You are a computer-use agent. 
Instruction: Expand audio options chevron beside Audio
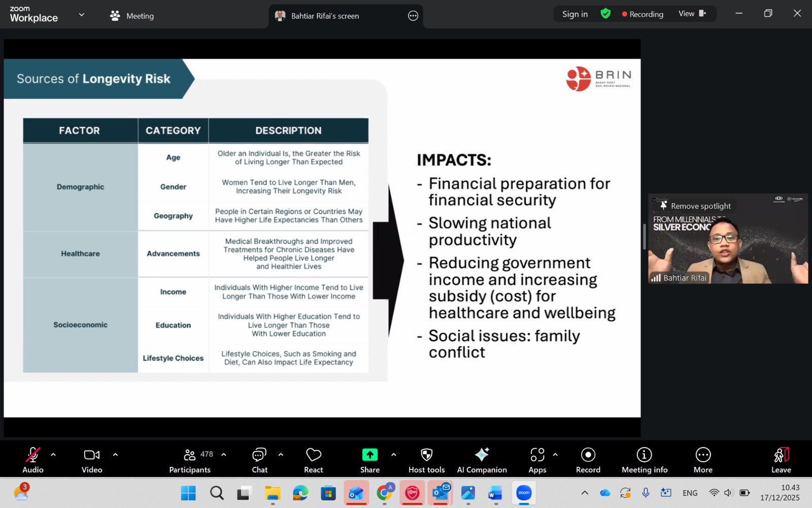pos(53,455)
